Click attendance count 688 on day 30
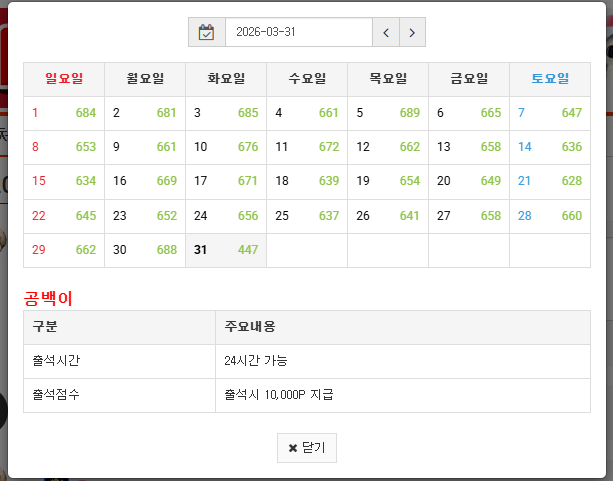This screenshot has width=613, height=481. [x=167, y=250]
